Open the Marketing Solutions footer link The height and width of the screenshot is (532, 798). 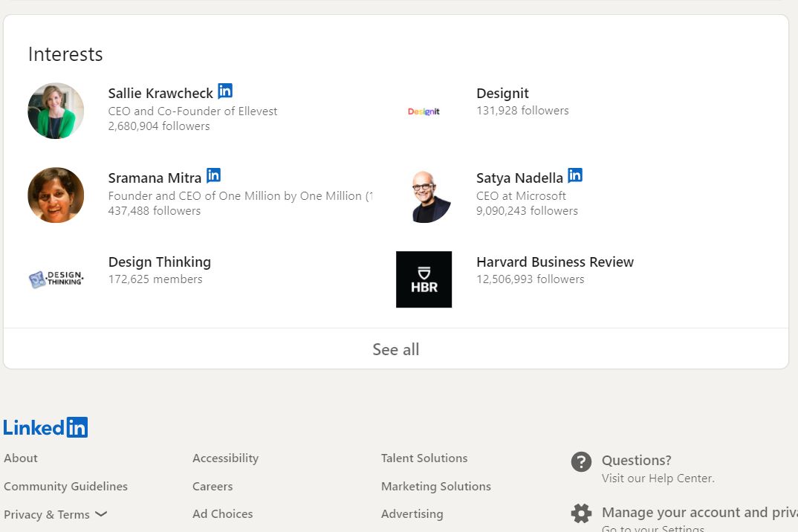coord(435,486)
